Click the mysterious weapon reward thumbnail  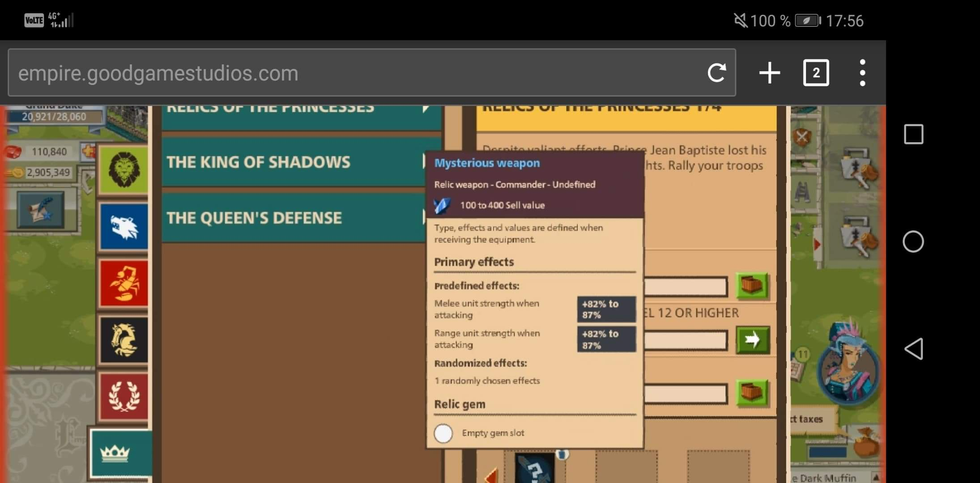pyautogui.click(x=535, y=469)
